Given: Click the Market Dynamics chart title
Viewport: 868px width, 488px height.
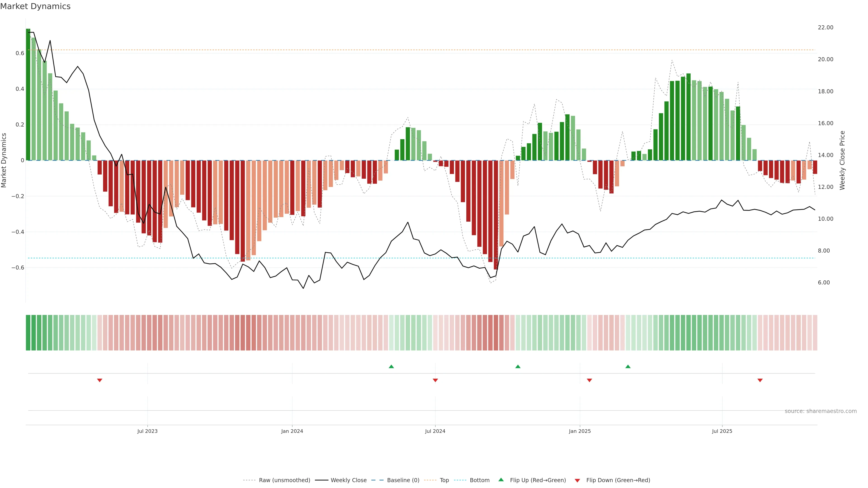Looking at the screenshot, I should pyautogui.click(x=35, y=6).
